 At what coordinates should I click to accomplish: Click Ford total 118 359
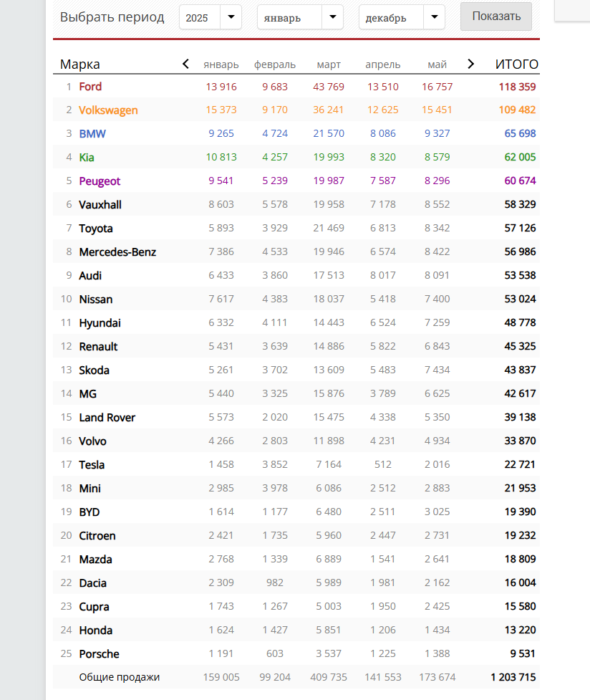click(517, 87)
